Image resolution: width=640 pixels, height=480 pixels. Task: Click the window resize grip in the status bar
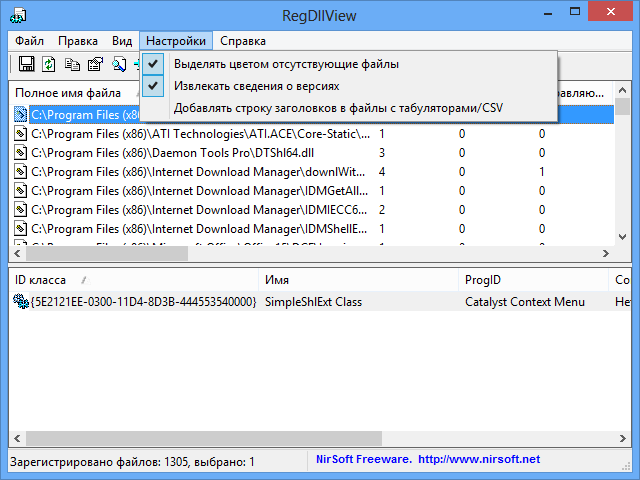[625, 467]
